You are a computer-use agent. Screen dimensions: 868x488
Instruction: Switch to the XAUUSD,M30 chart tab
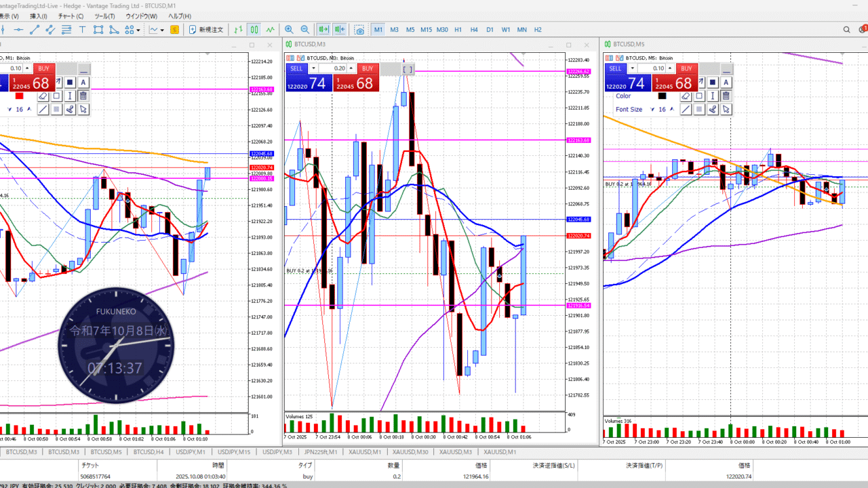410,452
